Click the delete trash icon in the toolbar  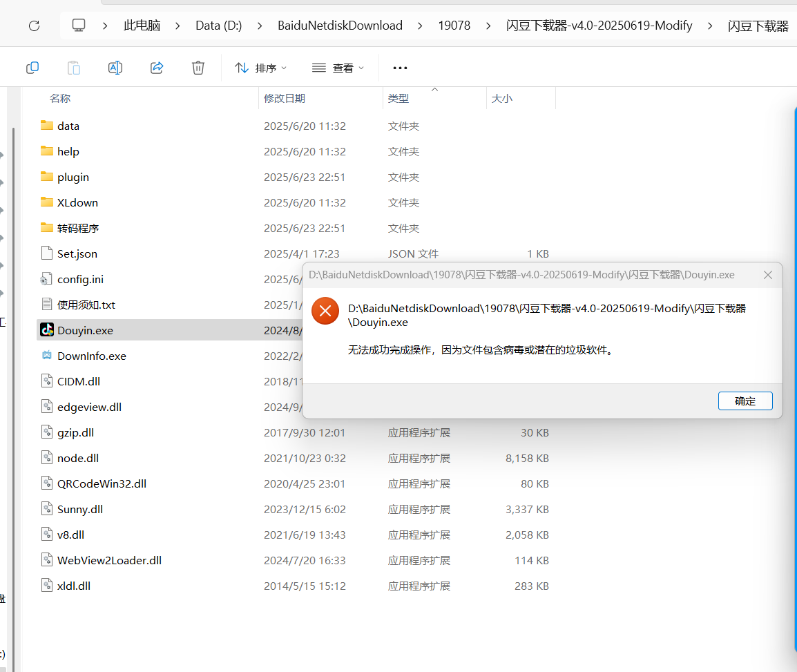tap(198, 67)
